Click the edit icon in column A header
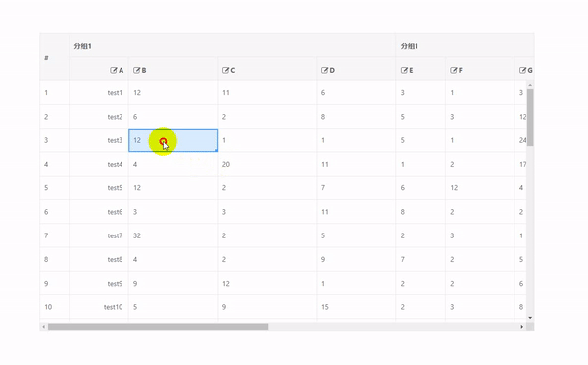The width and height of the screenshot is (588, 365). (x=114, y=70)
